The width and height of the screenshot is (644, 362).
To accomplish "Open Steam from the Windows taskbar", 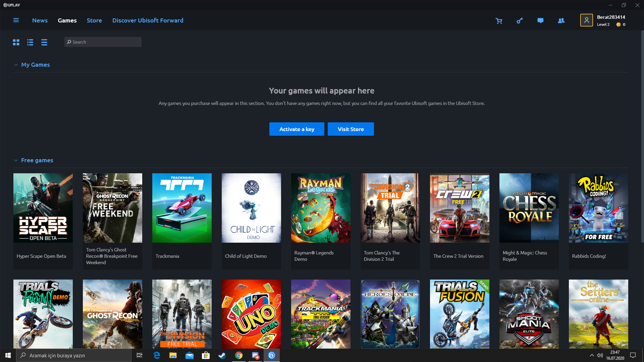I will [x=222, y=355].
